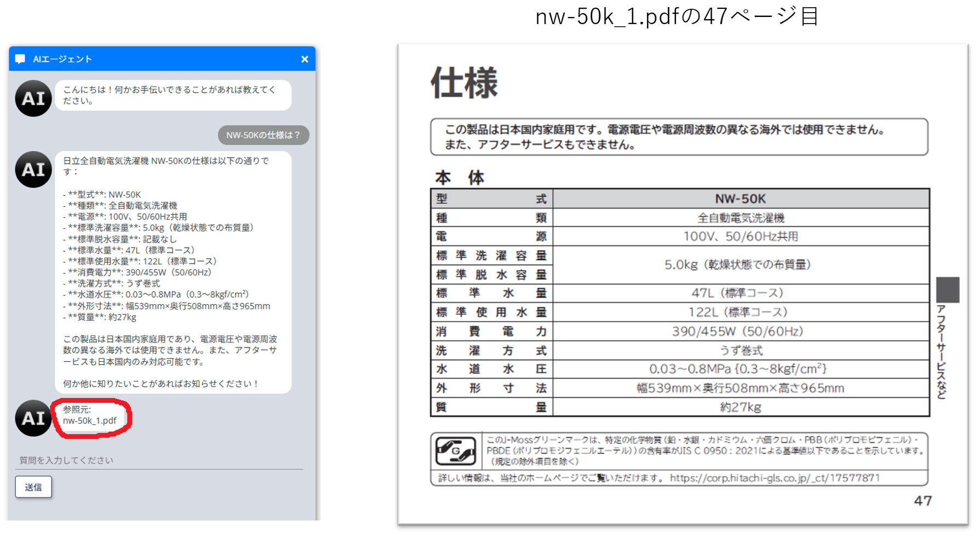This screenshot has width=980, height=538.
Task: Click the 122L (標準コース) table cell
Action: pos(741,313)
